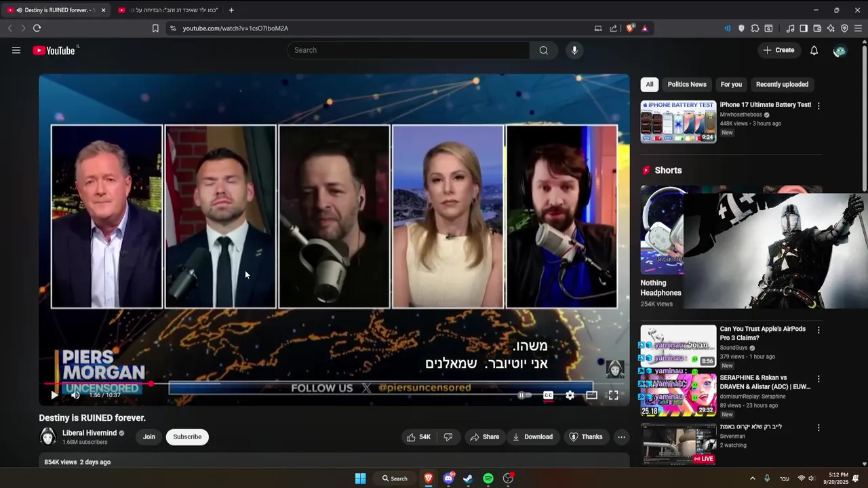The height and width of the screenshot is (488, 868).
Task: Focus the YouTube search field
Action: [409, 50]
